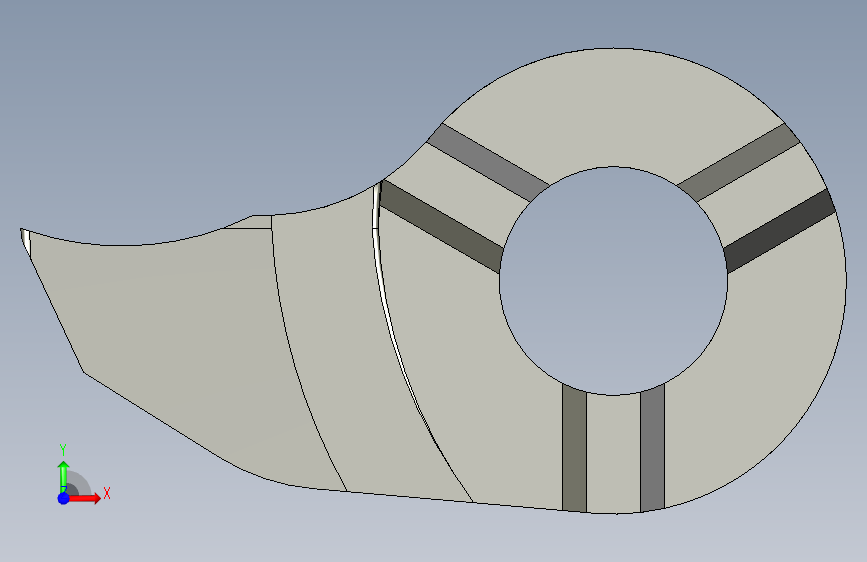The height and width of the screenshot is (562, 867).
Task: Select the darkest slot face on the right of the ring
Action: point(780,231)
